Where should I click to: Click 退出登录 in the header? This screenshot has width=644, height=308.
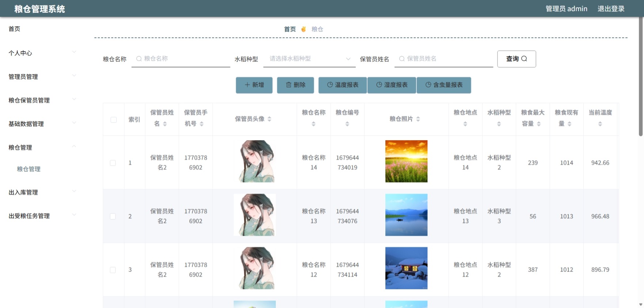(x=611, y=9)
